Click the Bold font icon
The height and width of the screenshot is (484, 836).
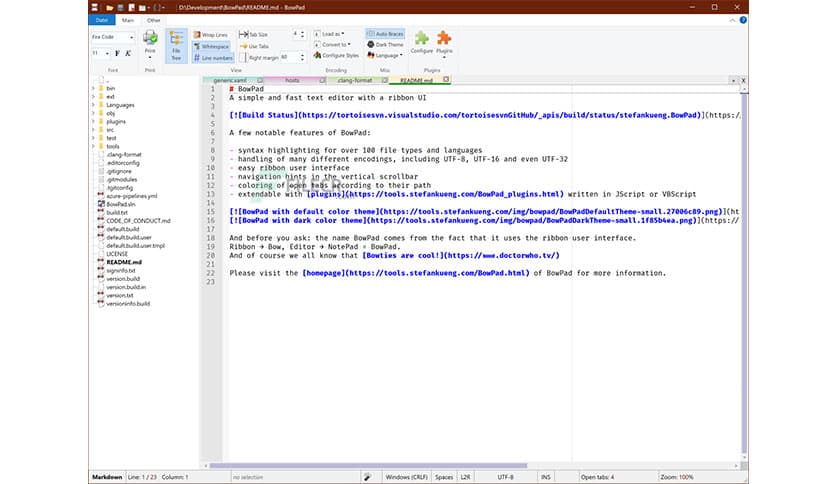[117, 53]
